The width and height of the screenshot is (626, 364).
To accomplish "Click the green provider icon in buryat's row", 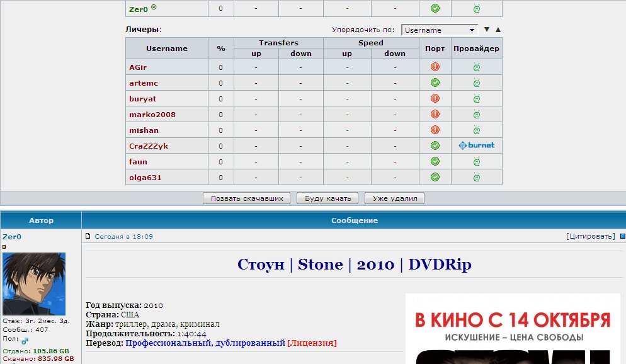I will [477, 98].
